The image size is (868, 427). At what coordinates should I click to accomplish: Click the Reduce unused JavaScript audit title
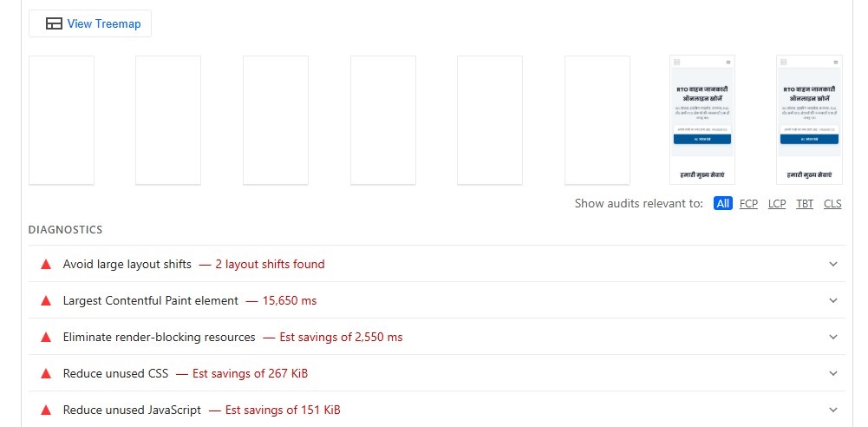pyautogui.click(x=132, y=410)
